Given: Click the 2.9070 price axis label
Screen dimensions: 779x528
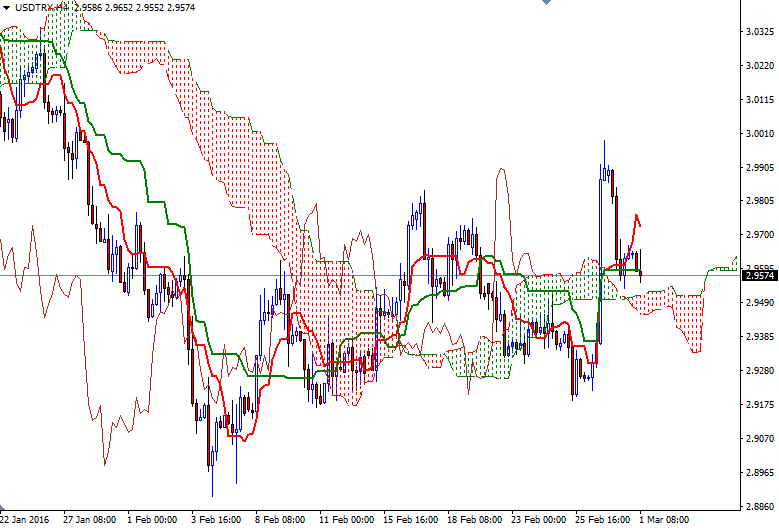Looking at the screenshot, I should click(760, 438).
